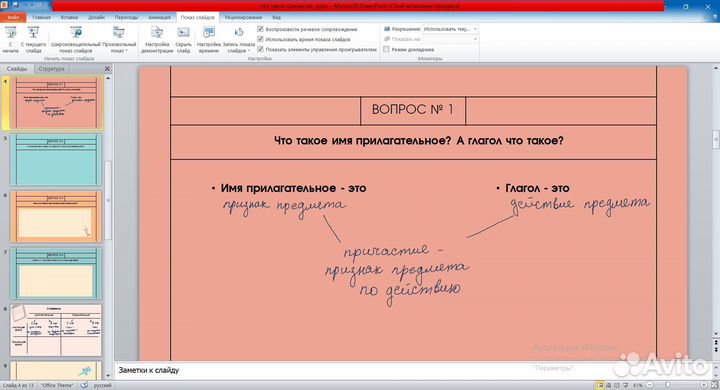Expand Запись показа слайдов dropdown
This screenshot has height=390, width=720.
click(239, 39)
